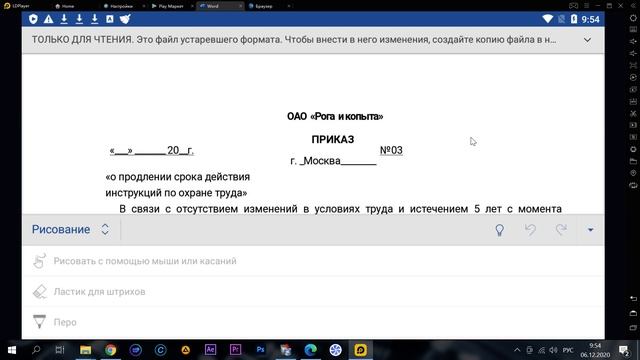Click the ОАО «Рога и копыта» title
Screen dimensions: 640x360
(335, 116)
